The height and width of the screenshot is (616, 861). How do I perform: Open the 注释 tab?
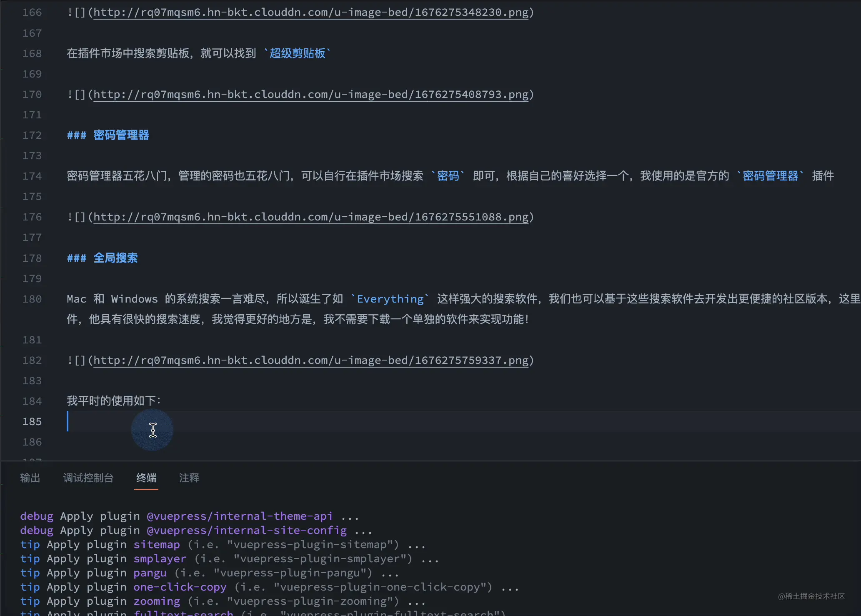click(x=189, y=478)
